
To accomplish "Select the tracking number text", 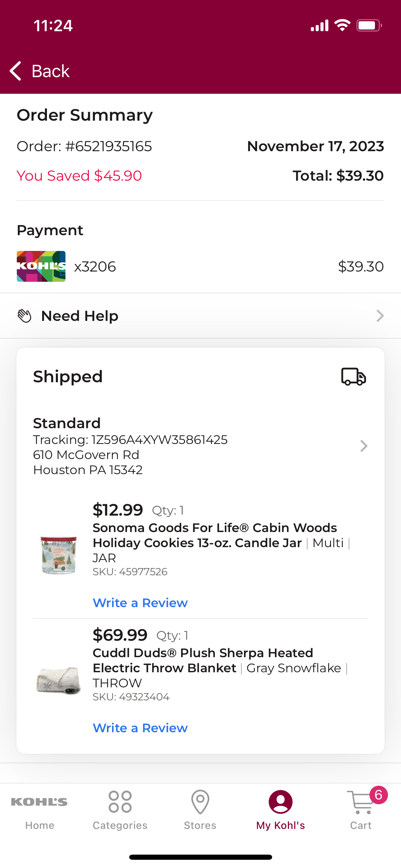I will coord(159,439).
